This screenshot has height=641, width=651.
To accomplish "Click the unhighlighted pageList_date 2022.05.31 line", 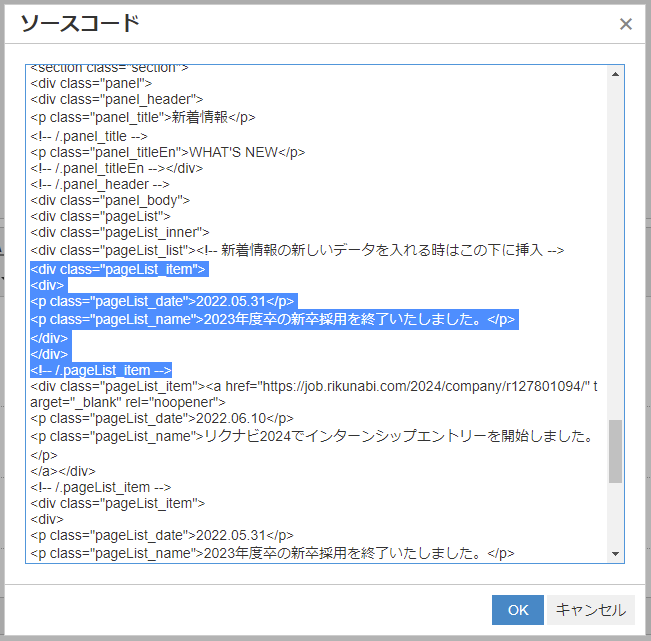I will pyautogui.click(x=162, y=536).
